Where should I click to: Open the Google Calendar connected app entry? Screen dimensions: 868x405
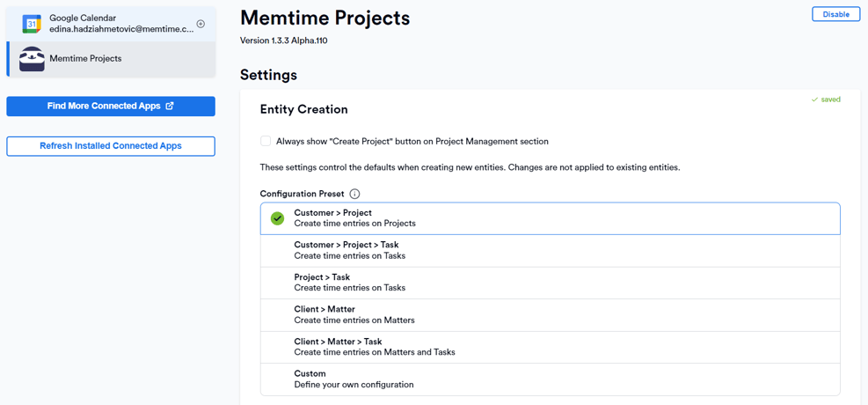click(x=111, y=24)
